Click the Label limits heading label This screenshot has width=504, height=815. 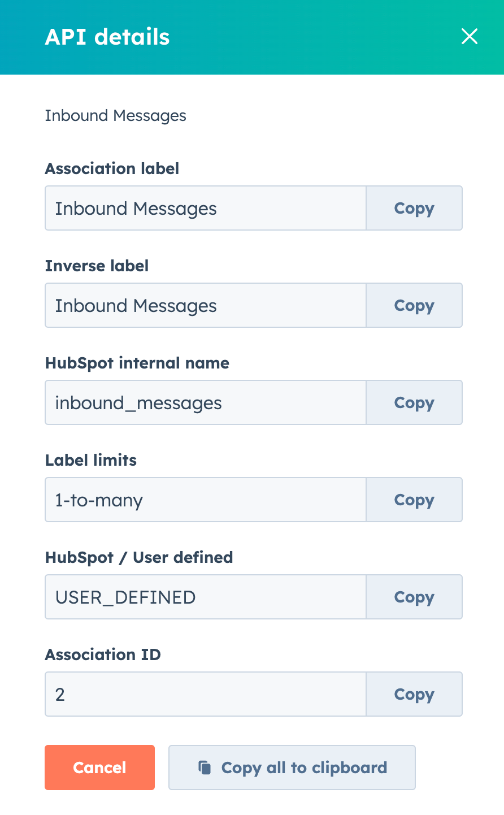pyautogui.click(x=90, y=460)
